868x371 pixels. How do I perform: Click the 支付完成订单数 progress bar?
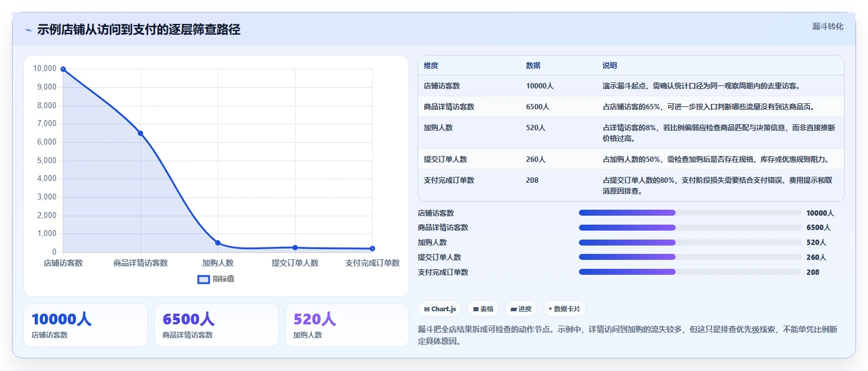coord(690,272)
